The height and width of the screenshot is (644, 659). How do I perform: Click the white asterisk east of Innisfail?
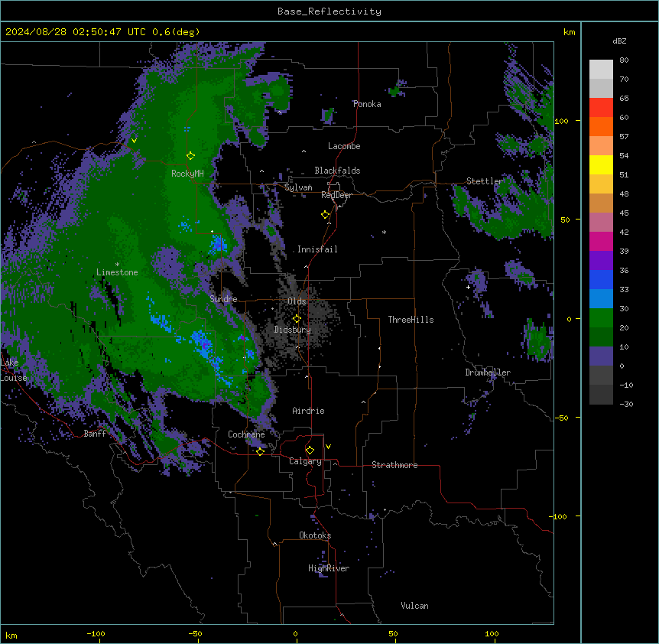tap(384, 232)
